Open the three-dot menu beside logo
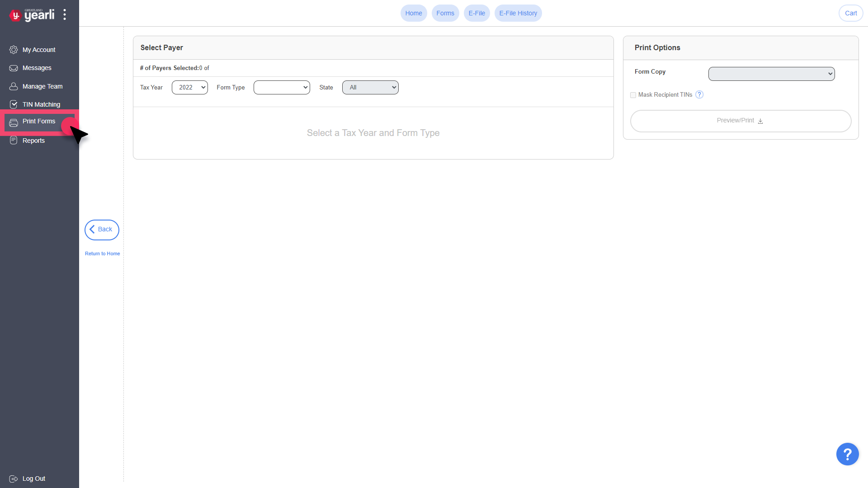 point(65,14)
